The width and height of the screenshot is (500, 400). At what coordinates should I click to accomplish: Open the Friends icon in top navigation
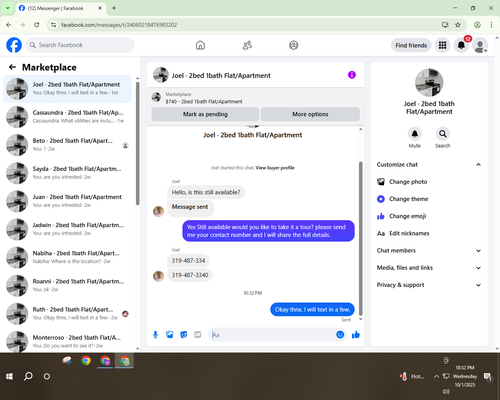[x=247, y=45]
